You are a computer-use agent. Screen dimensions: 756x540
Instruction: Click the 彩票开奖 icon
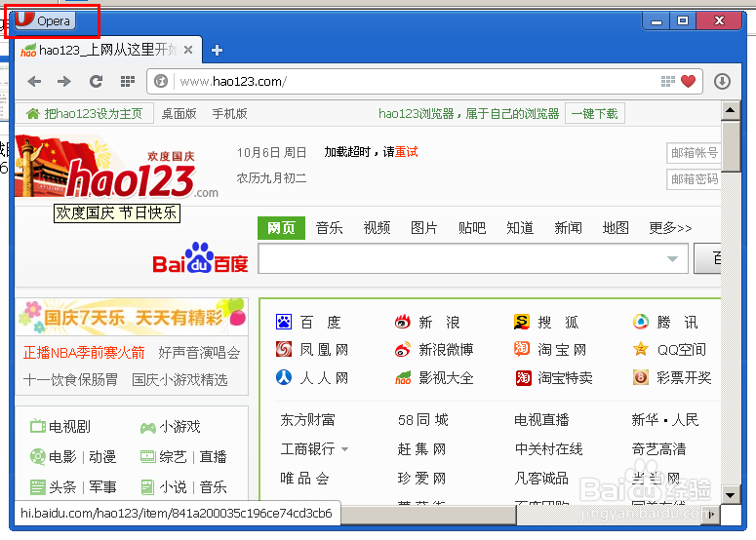(641, 377)
